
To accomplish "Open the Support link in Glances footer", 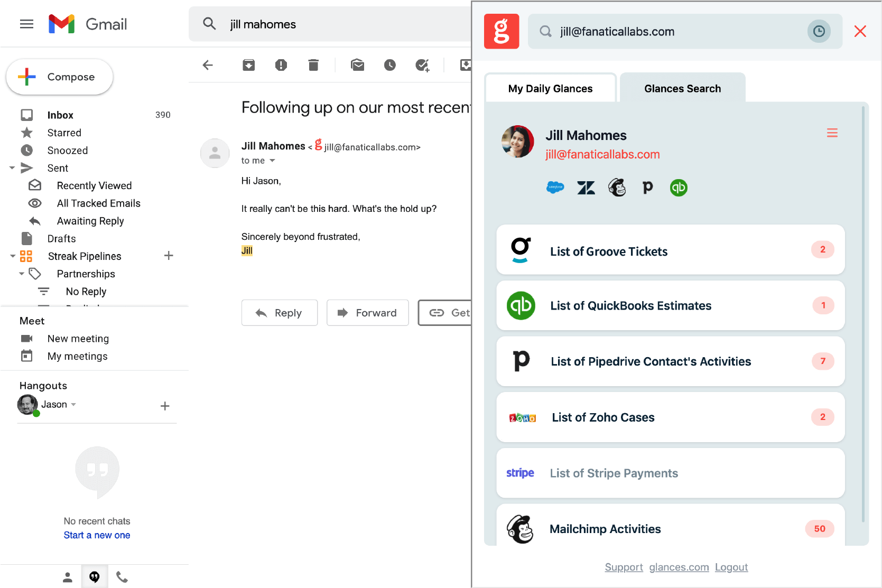I will (x=624, y=567).
